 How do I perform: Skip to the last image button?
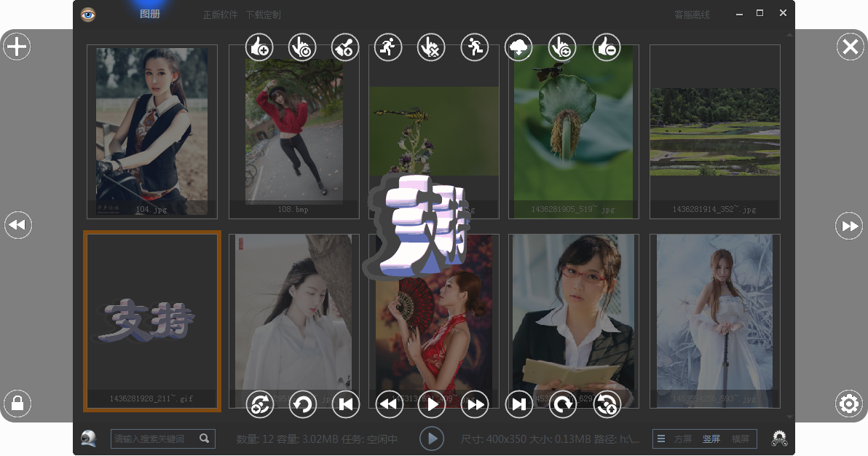pyautogui.click(x=518, y=404)
